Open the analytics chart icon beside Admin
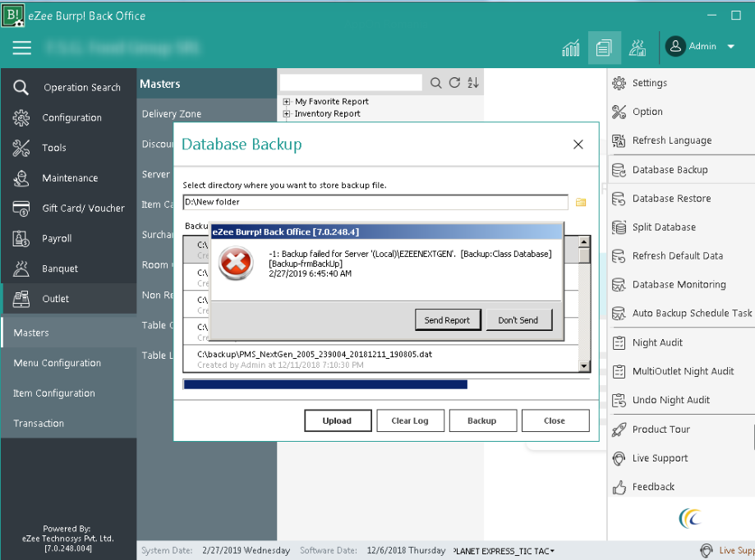Screen dimensions: 755x560 637,48
